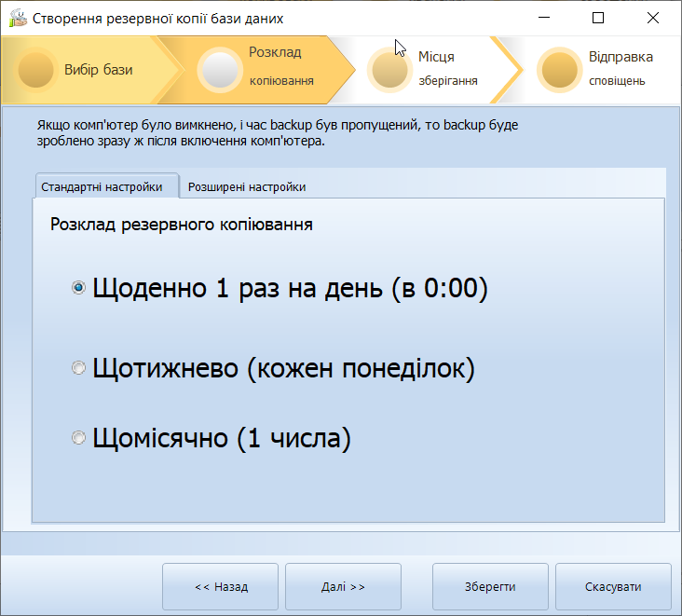682x616 pixels.
Task: Close the backup wizard window
Action: click(x=653, y=18)
